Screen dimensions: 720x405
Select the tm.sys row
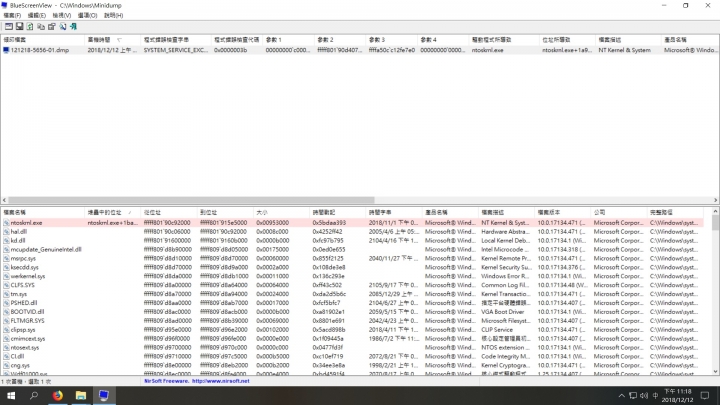(x=352, y=294)
